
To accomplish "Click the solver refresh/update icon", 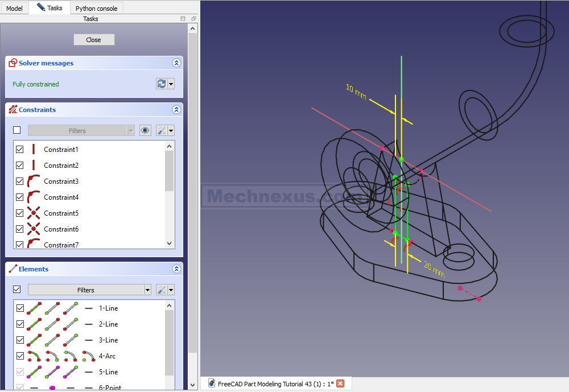I will point(162,84).
